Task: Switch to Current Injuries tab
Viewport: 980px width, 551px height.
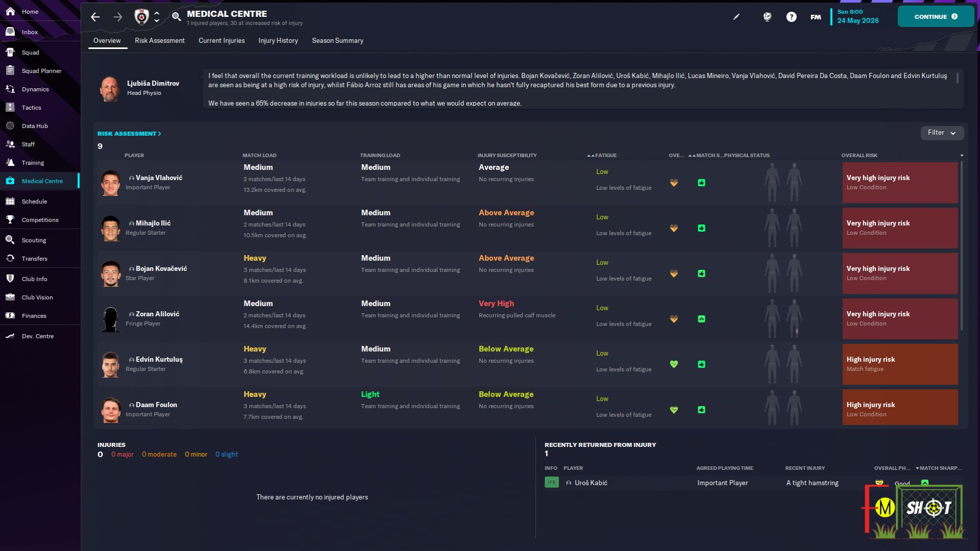Action: pyautogui.click(x=222, y=40)
